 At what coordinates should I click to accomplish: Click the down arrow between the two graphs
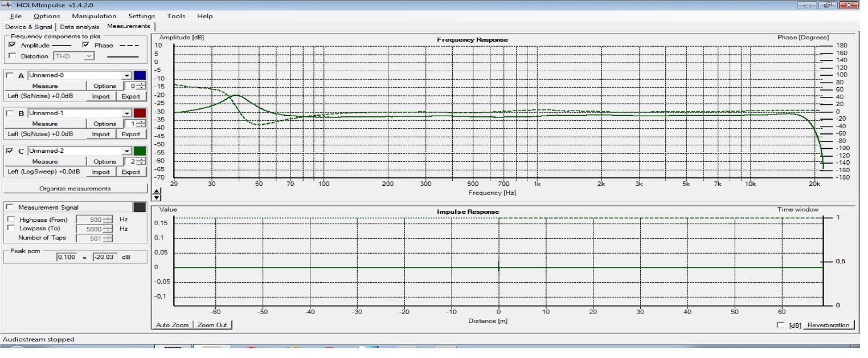pos(157,198)
